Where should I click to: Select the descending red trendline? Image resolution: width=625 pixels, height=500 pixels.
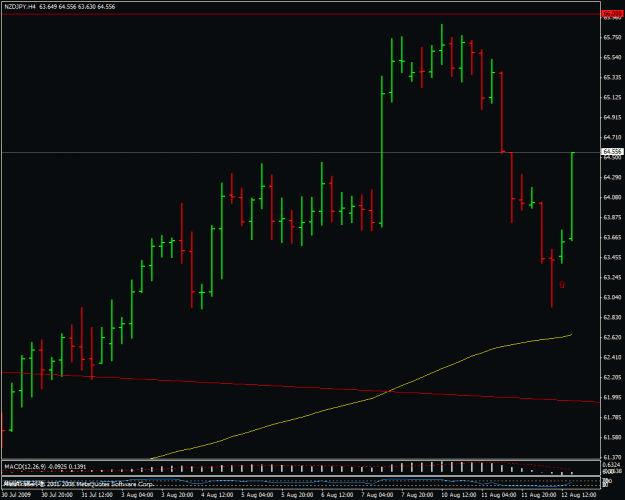coord(301,387)
